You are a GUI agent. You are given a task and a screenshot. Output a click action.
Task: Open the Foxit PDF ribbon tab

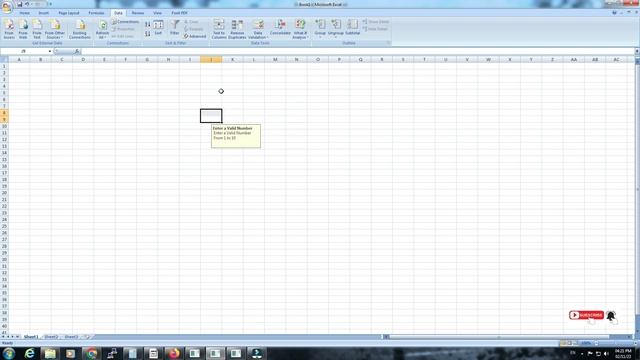pos(179,13)
